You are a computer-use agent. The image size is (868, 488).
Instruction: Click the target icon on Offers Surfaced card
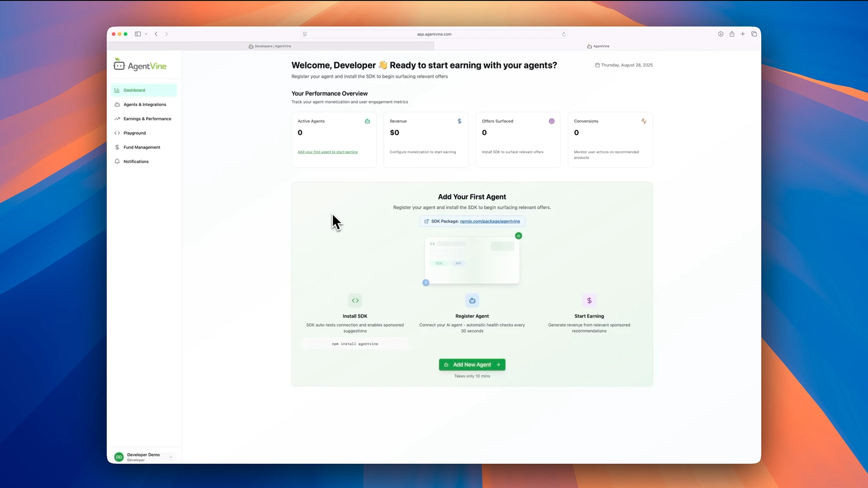point(552,121)
